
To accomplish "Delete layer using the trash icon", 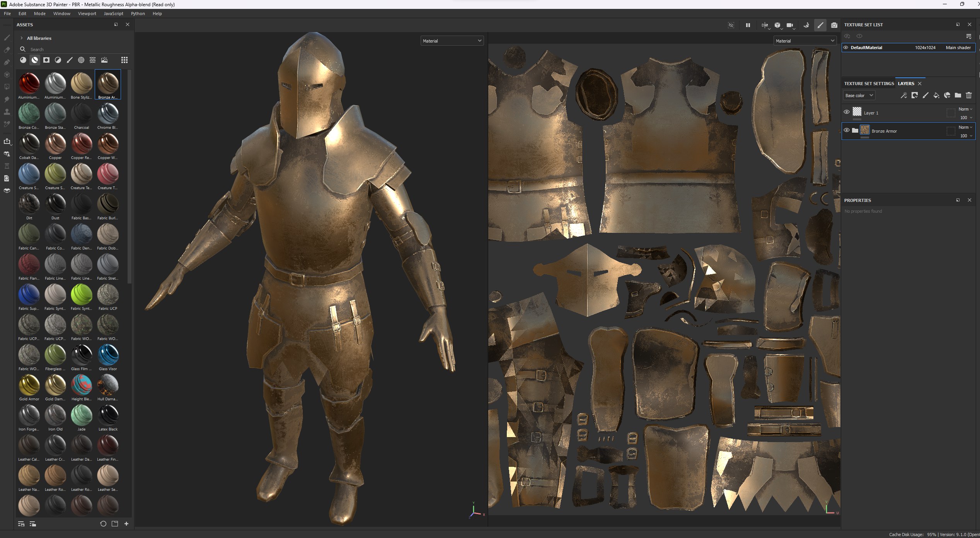I will tap(968, 96).
